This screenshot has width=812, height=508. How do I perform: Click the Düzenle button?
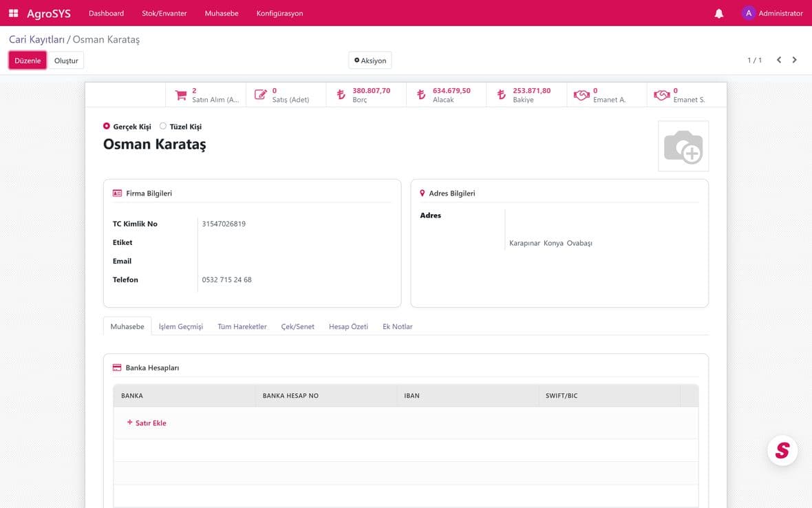(x=28, y=61)
